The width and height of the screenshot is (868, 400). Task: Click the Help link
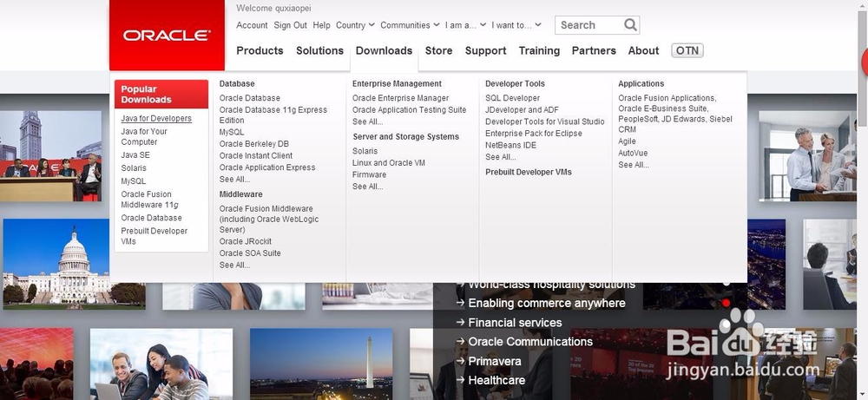[321, 25]
